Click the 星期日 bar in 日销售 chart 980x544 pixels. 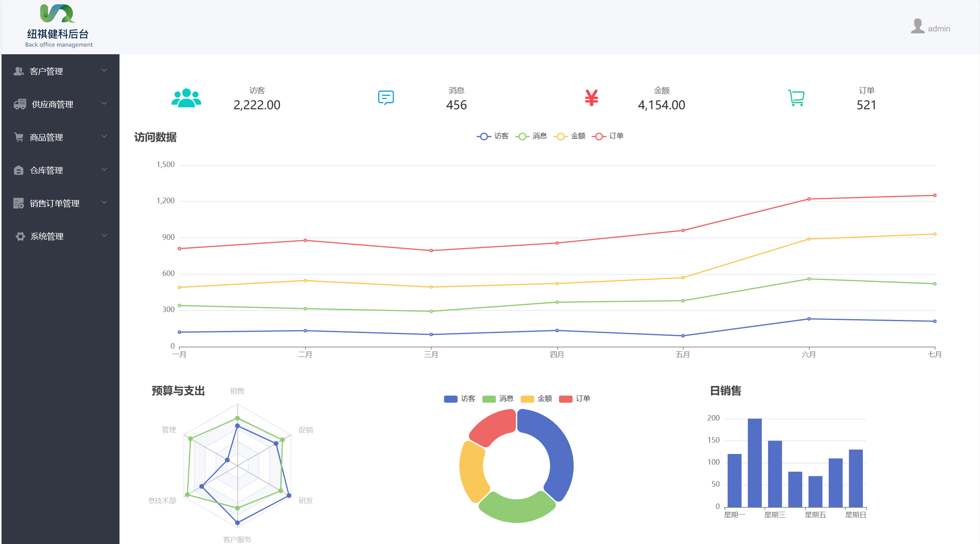click(855, 478)
